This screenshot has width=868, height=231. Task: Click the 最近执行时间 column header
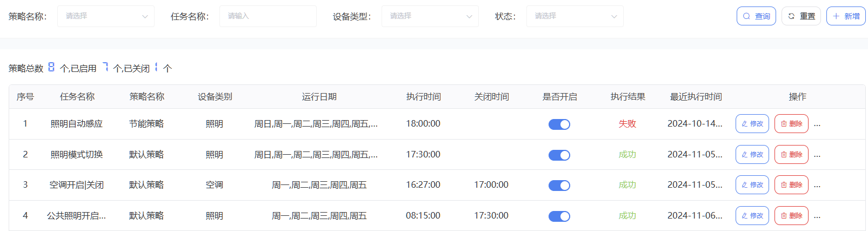696,97
